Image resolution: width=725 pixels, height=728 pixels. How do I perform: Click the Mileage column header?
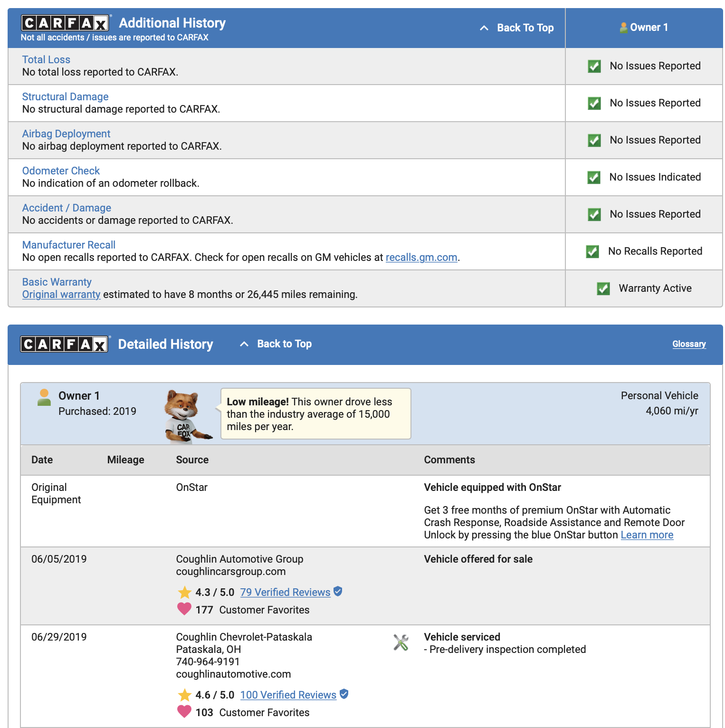pyautogui.click(x=125, y=460)
